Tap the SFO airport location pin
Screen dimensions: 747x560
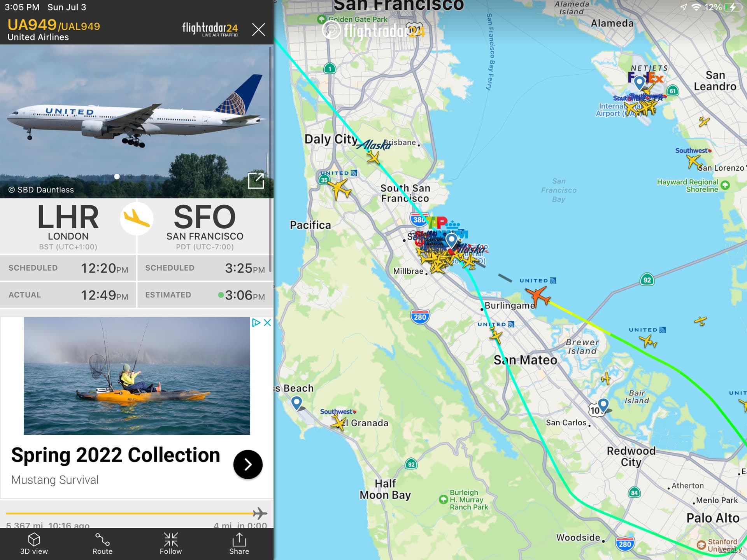(451, 240)
